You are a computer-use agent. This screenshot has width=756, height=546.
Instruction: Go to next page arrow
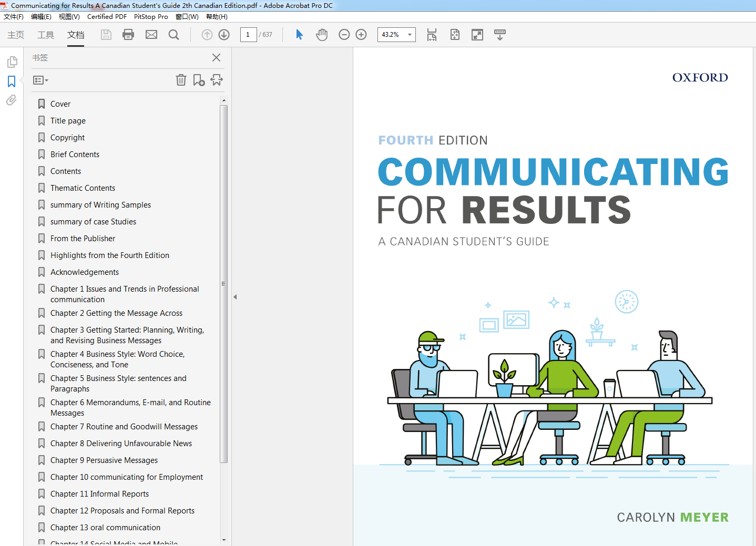(224, 35)
